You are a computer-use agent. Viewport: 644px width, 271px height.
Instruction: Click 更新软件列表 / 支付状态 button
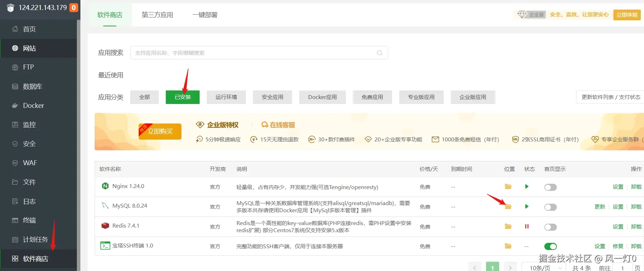[x=611, y=97]
